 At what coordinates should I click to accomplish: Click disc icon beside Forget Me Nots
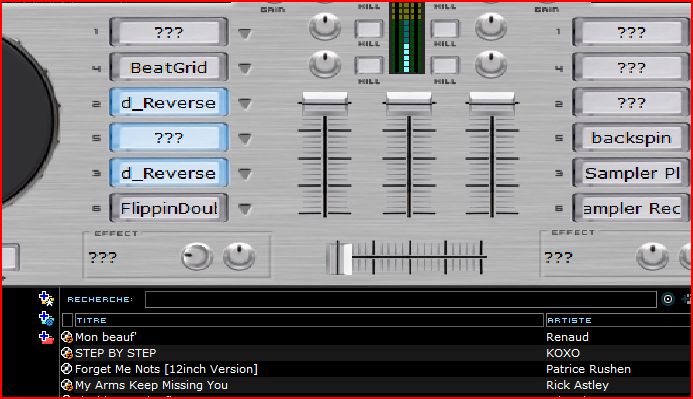click(67, 369)
